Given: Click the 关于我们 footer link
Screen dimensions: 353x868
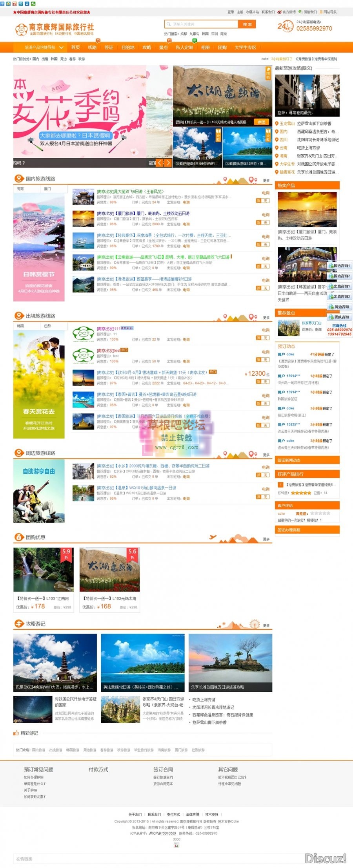Looking at the screenshot, I should pyautogui.click(x=135, y=814).
